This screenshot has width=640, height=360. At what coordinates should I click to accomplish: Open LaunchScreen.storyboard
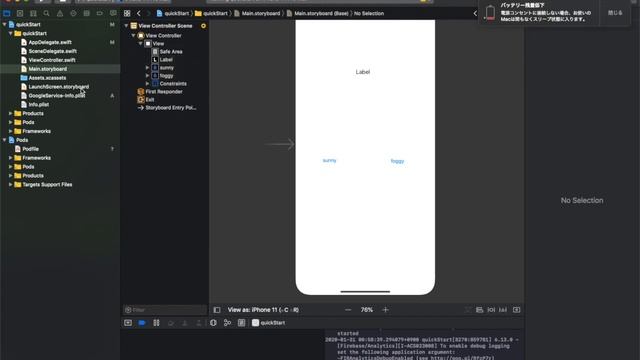click(58, 87)
